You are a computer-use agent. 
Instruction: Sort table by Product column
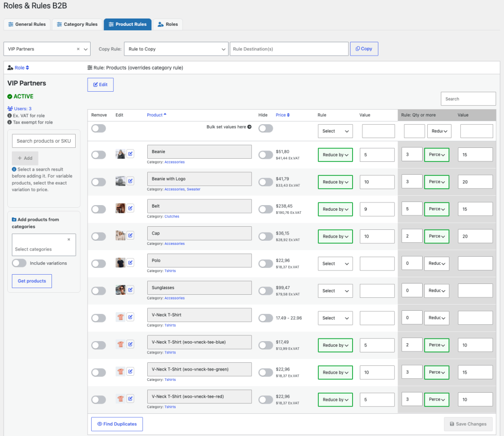[157, 115]
